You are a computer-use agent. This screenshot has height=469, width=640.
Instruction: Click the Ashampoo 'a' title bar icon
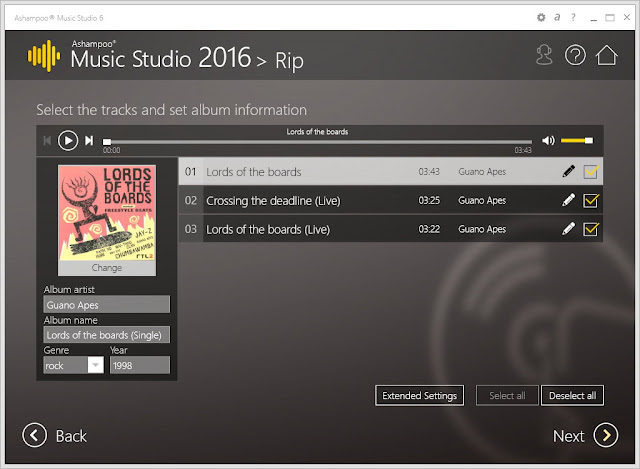[557, 17]
